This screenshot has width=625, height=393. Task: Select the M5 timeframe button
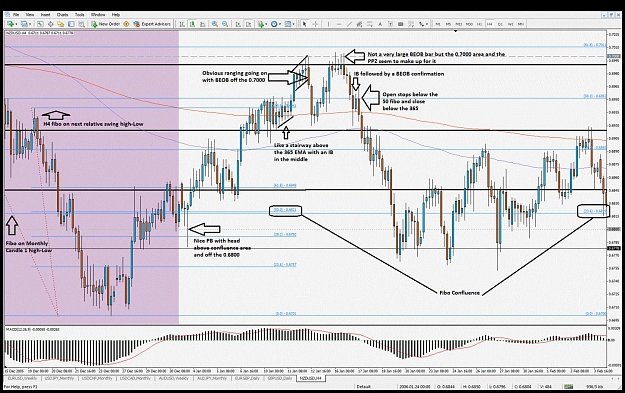(448, 24)
